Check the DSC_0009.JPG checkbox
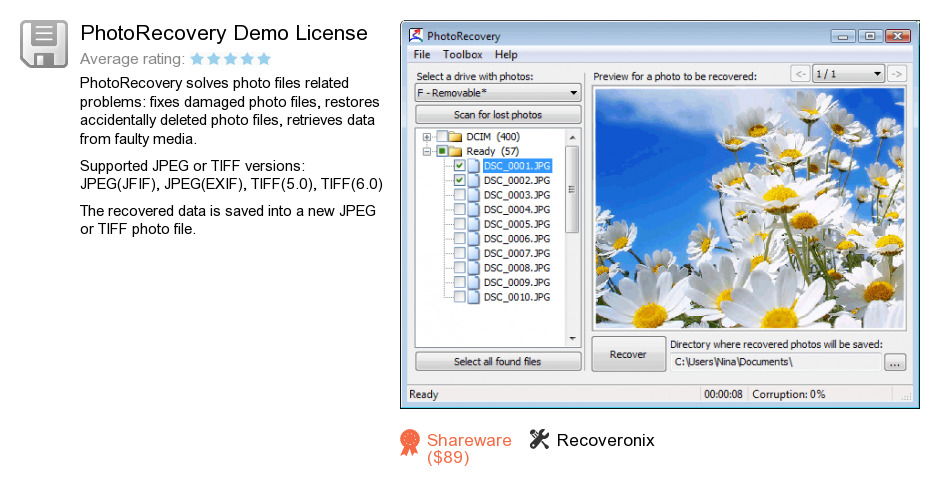Viewport: 940px width, 493px height. pyautogui.click(x=459, y=282)
